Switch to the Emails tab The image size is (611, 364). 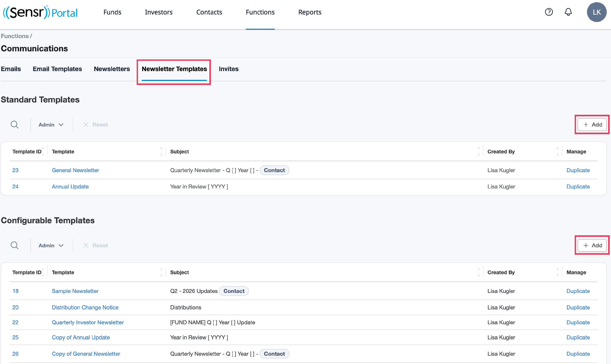coord(11,69)
